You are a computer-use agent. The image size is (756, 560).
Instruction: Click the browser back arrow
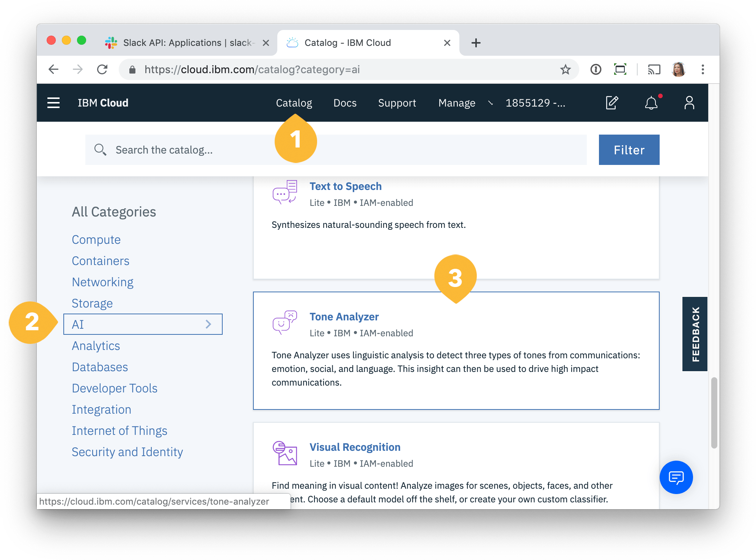pyautogui.click(x=53, y=69)
